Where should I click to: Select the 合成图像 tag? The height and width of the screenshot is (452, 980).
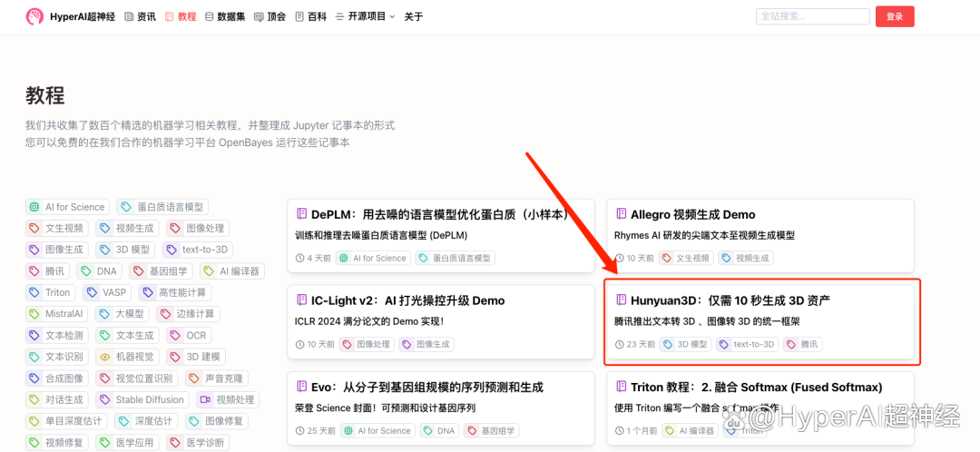[57, 378]
